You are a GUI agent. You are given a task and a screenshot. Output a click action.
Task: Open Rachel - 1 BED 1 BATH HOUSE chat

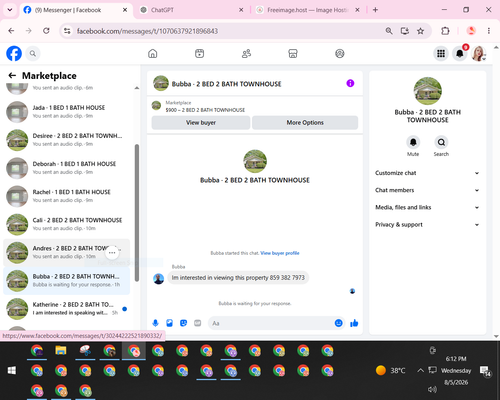(67, 196)
